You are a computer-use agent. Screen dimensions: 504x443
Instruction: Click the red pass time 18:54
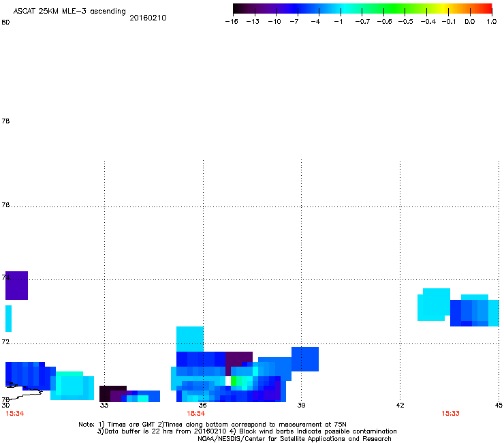click(x=195, y=414)
